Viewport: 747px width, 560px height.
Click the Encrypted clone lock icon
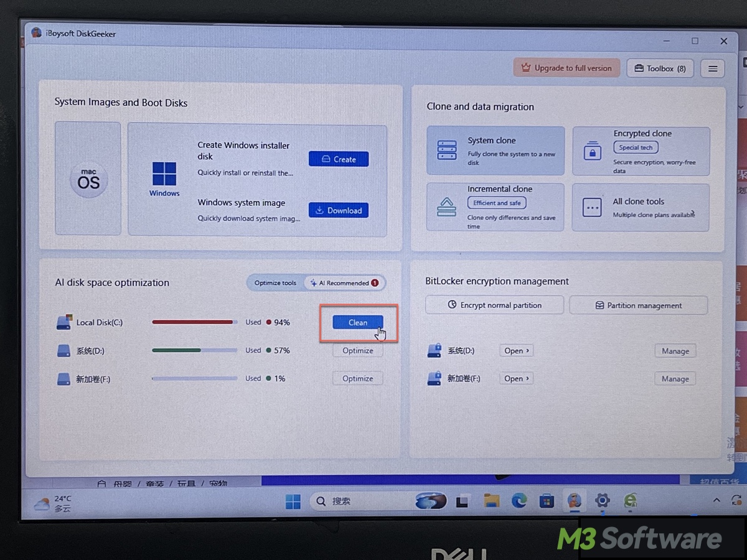click(592, 151)
